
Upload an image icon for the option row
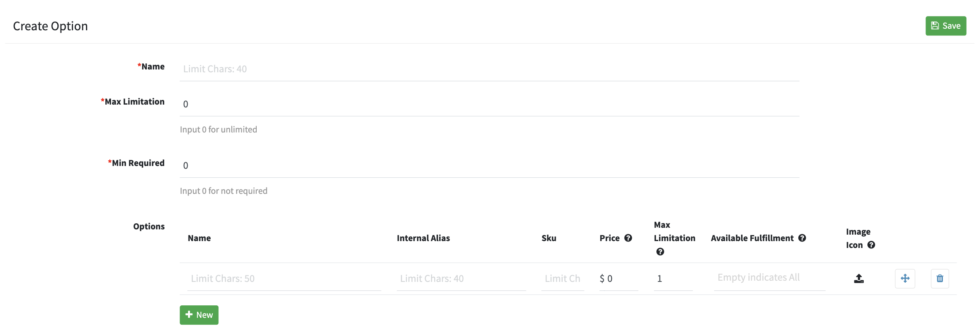[859, 279]
